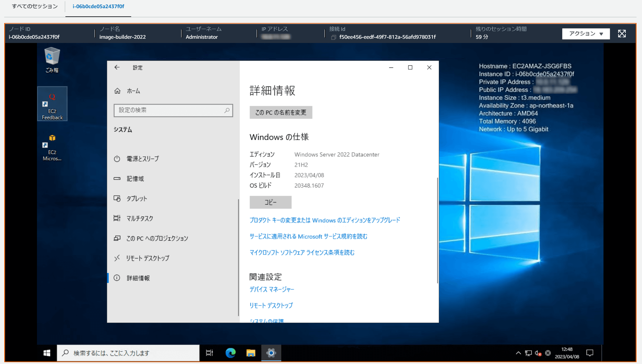Image resolution: width=642 pixels, height=364 pixels.
Task: Switch to すべてのセッション tab
Action: pos(35,6)
